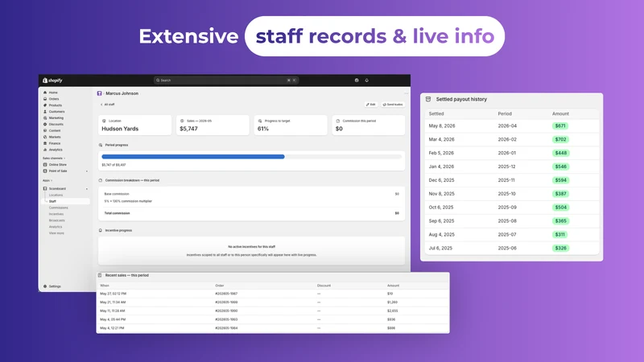Click the May 8, 2026 settled date

coord(442,126)
